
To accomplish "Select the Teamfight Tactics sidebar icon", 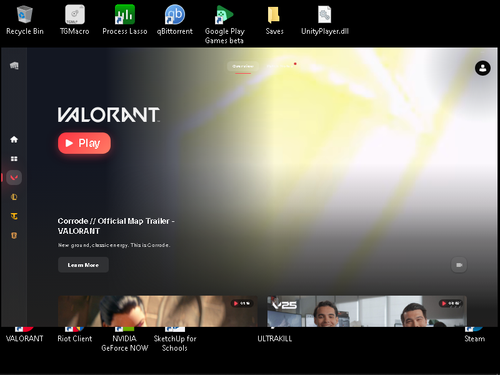I will click(14, 216).
